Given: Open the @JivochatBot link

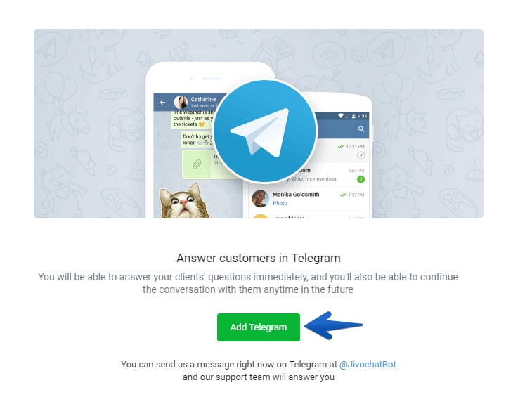Looking at the screenshot, I should point(368,365).
